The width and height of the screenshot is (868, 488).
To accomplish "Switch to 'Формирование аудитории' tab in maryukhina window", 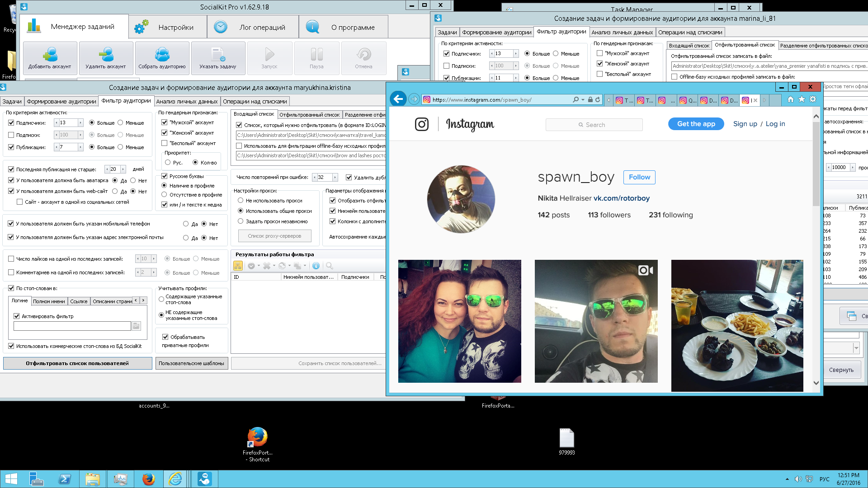I will coord(61,102).
